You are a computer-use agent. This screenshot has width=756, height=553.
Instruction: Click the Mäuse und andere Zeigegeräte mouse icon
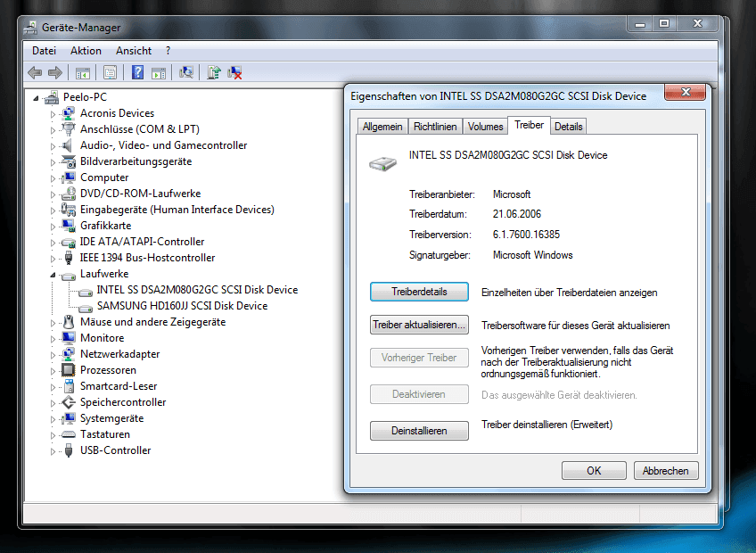[69, 322]
